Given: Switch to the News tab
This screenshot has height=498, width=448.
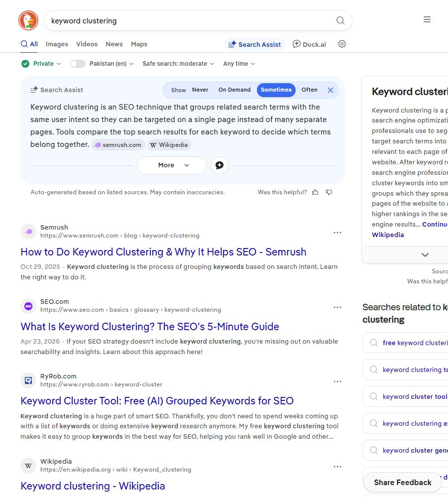Looking at the screenshot, I should [114, 44].
